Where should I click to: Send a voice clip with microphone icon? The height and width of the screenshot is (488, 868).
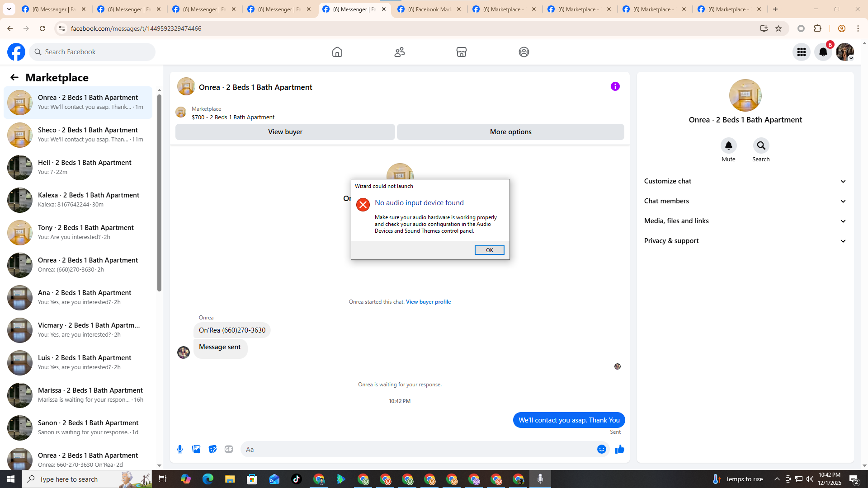180,449
